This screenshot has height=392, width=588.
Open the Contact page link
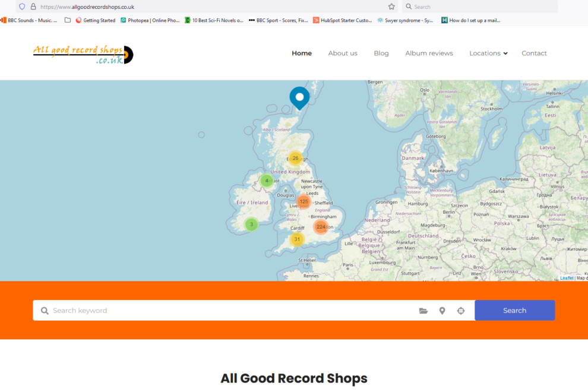coord(534,53)
